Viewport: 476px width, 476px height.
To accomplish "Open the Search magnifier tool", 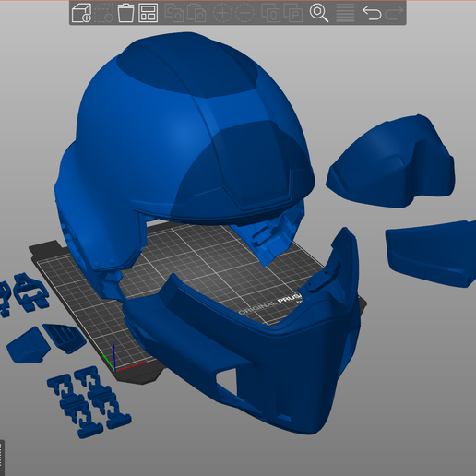I will click(x=319, y=13).
